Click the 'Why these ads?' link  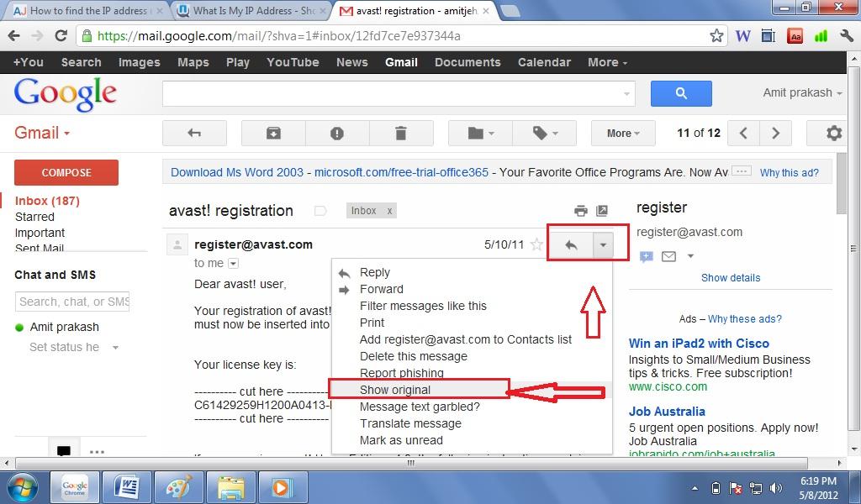click(745, 318)
